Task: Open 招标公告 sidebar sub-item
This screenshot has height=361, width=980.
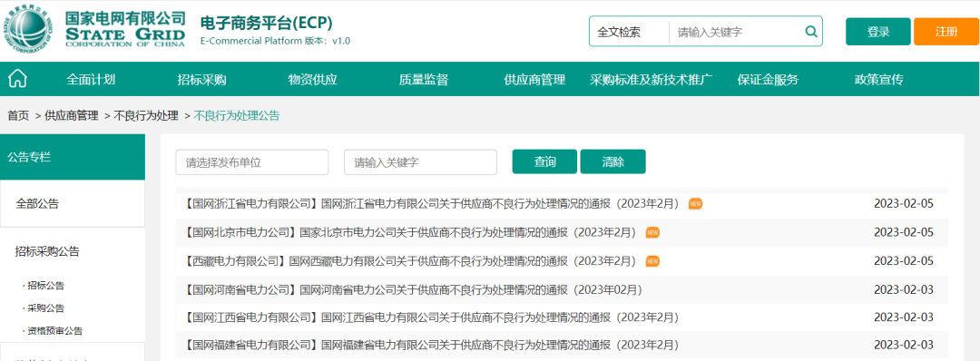Action: [45, 286]
